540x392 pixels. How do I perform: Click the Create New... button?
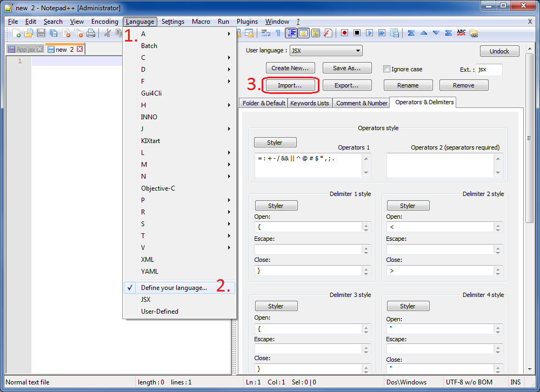click(x=290, y=68)
